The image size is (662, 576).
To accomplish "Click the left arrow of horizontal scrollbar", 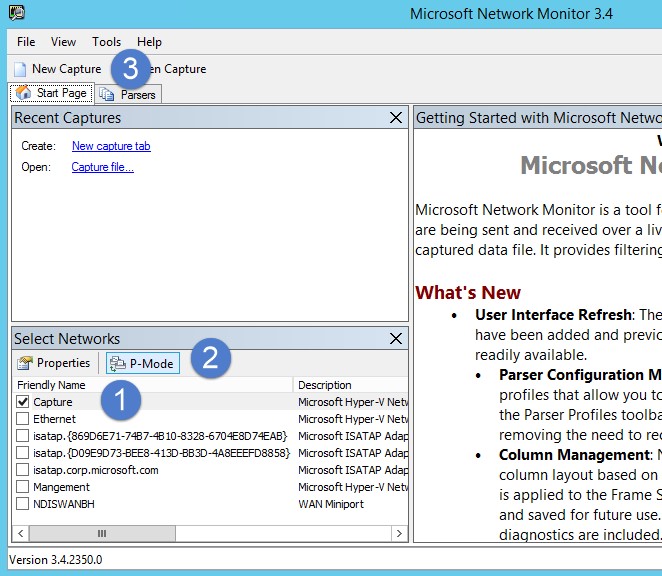I will coord(20,533).
